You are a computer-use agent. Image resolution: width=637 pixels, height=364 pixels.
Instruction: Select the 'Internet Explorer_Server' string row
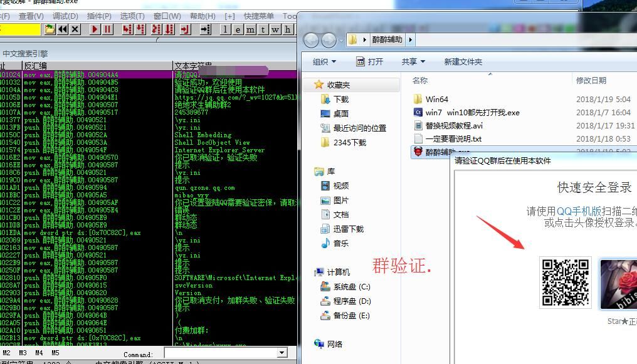click(x=148, y=150)
